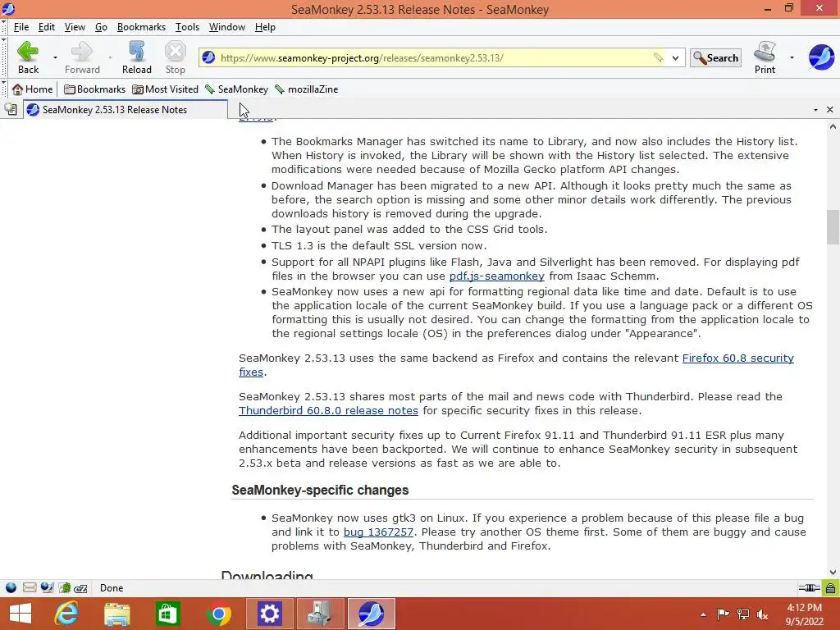Go back with the green Back arrow

[x=28, y=57]
